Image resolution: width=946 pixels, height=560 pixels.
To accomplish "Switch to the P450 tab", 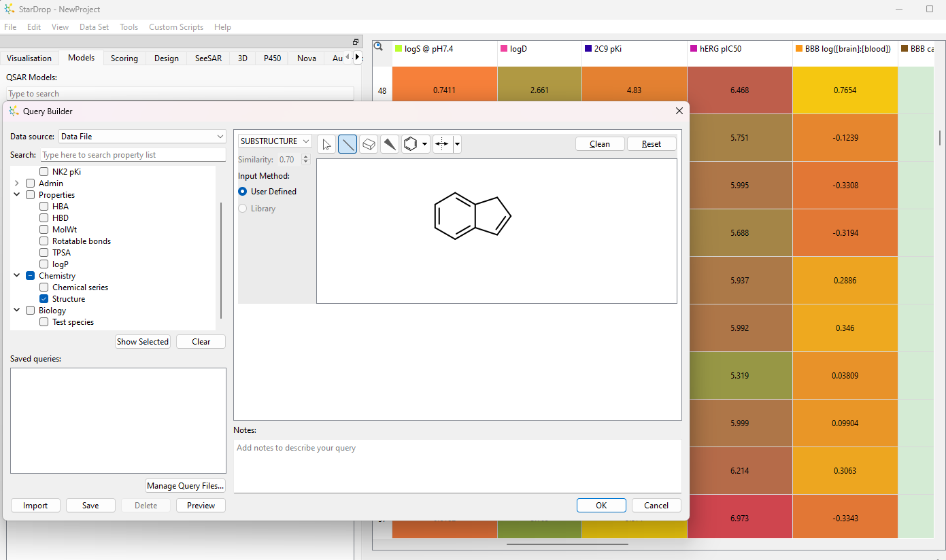I will point(272,58).
